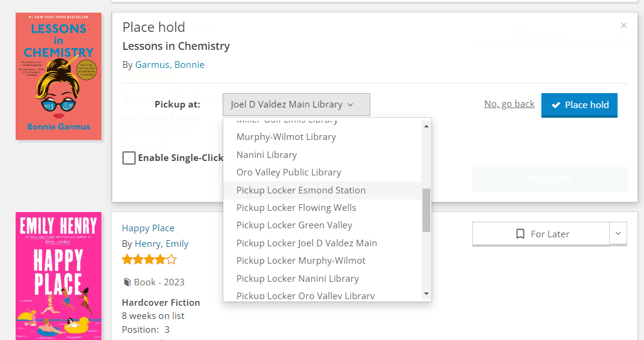644x340 pixels.
Task: Click the first rating star for Happy Place
Action: point(127,260)
